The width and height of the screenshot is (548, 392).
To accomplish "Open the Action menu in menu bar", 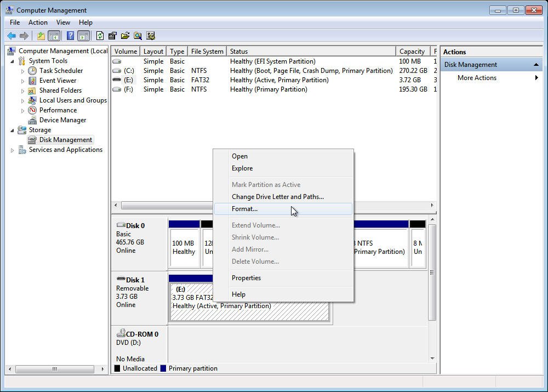I will [x=38, y=22].
